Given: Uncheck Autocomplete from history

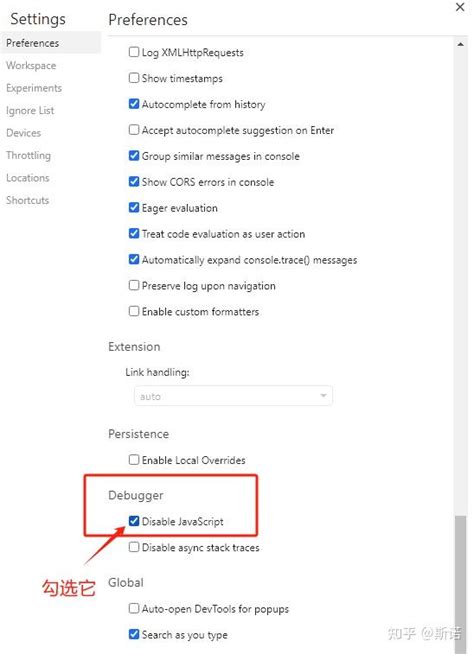Looking at the screenshot, I should point(134,104).
